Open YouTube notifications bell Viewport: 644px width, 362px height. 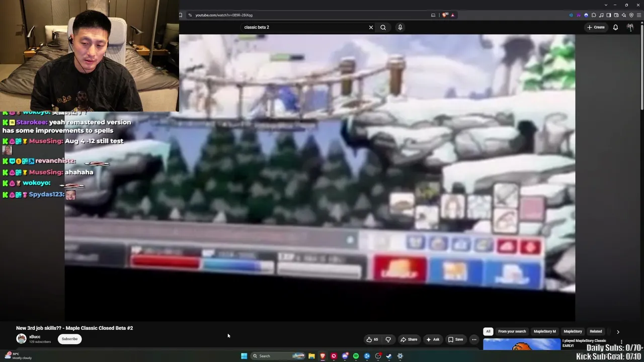[615, 27]
